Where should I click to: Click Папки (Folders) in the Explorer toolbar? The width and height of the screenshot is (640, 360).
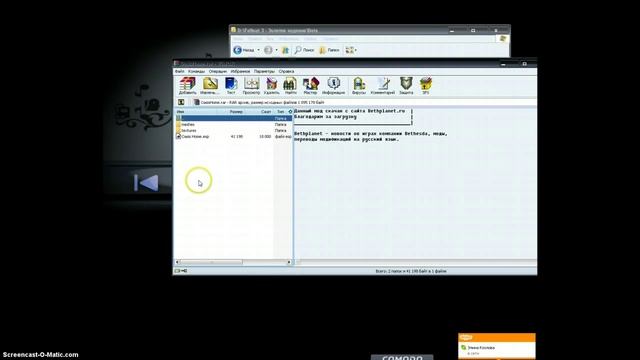tap(329, 50)
